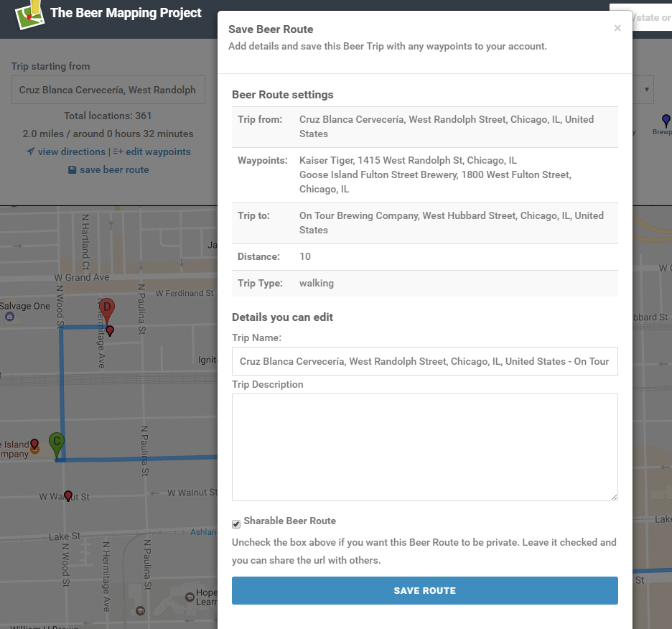This screenshot has height=629, width=672.
Task: Click the Save Route button
Action: (x=425, y=590)
